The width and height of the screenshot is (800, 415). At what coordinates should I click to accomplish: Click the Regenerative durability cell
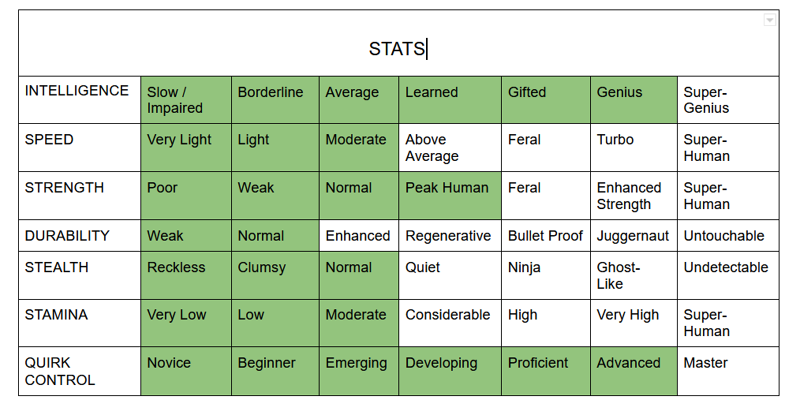point(448,236)
